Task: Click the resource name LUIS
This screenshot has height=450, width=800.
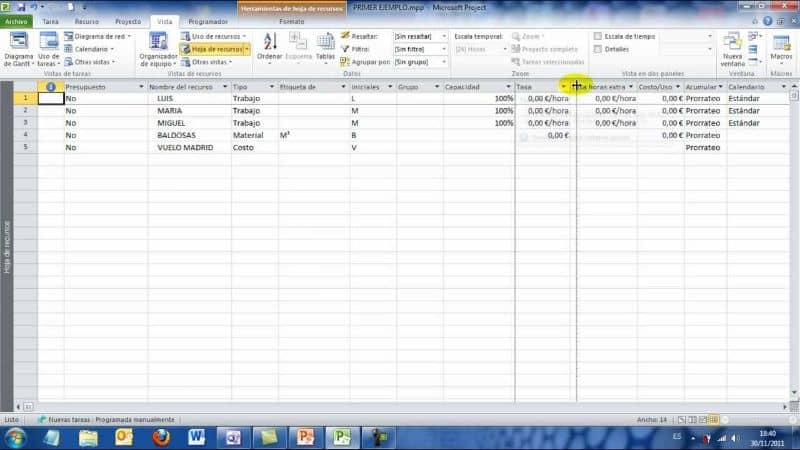Action: [165, 98]
